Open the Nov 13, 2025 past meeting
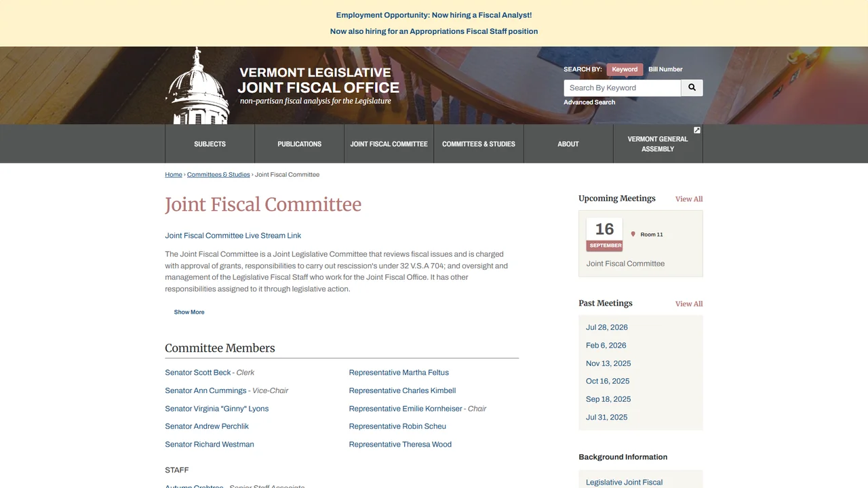The height and width of the screenshot is (488, 868). (608, 363)
